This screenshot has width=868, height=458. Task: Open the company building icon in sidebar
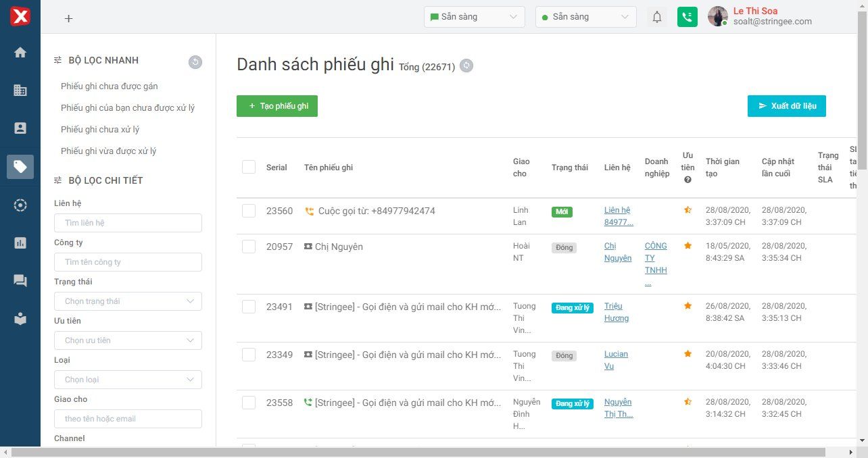[x=20, y=90]
